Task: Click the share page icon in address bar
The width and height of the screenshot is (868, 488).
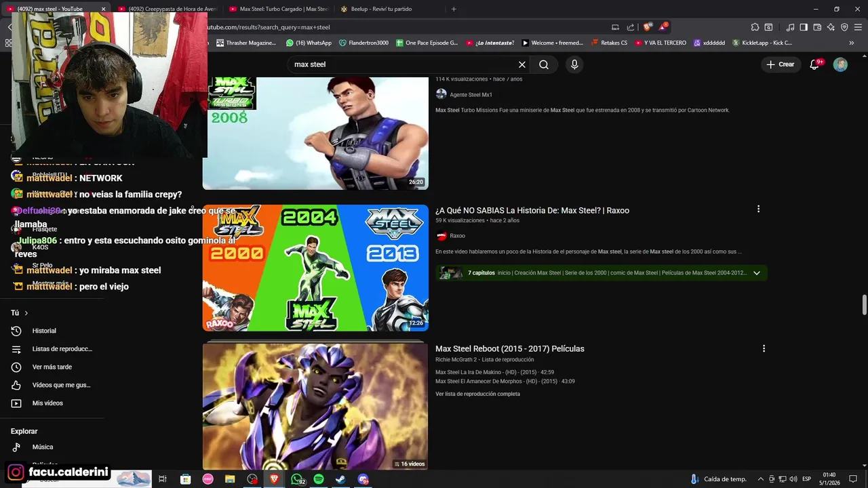Action: point(631,27)
